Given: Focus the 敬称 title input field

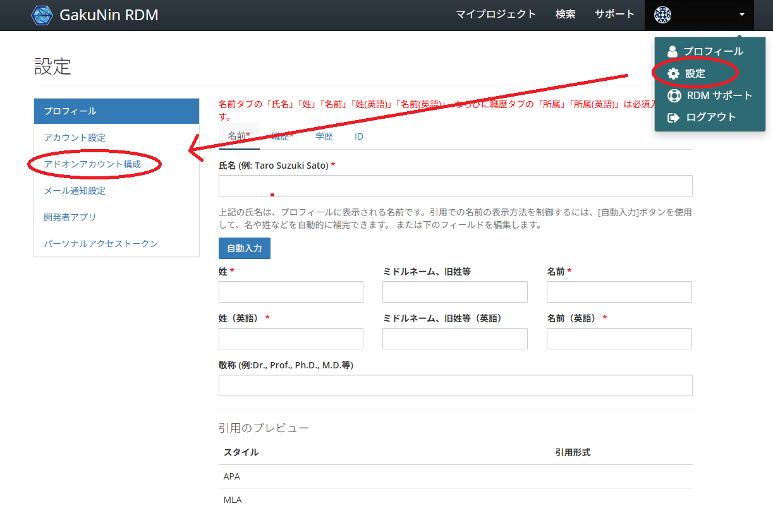Looking at the screenshot, I should (455, 385).
